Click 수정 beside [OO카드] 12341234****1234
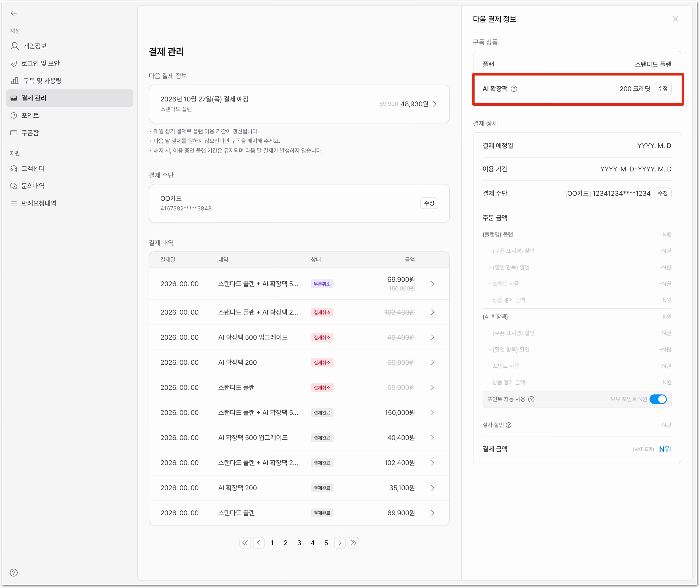The image size is (700, 588). [x=662, y=193]
